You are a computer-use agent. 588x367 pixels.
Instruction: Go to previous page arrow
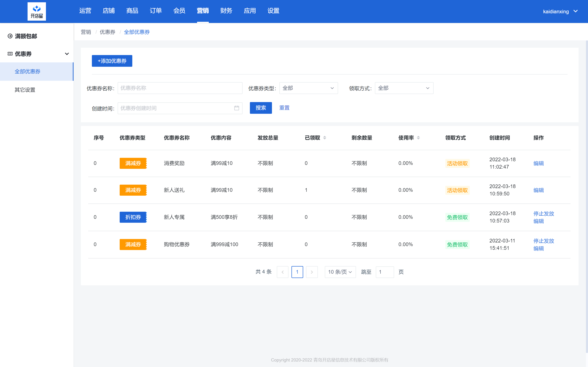pyautogui.click(x=282, y=272)
